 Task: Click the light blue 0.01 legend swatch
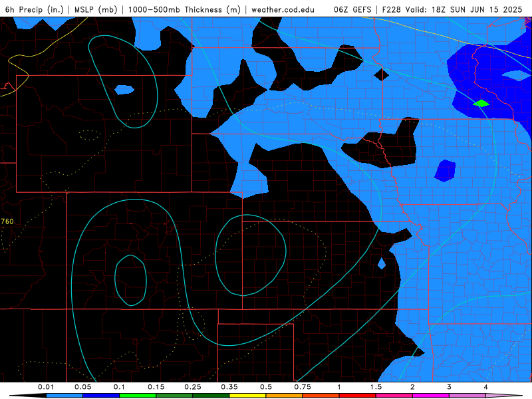[x=65, y=396]
